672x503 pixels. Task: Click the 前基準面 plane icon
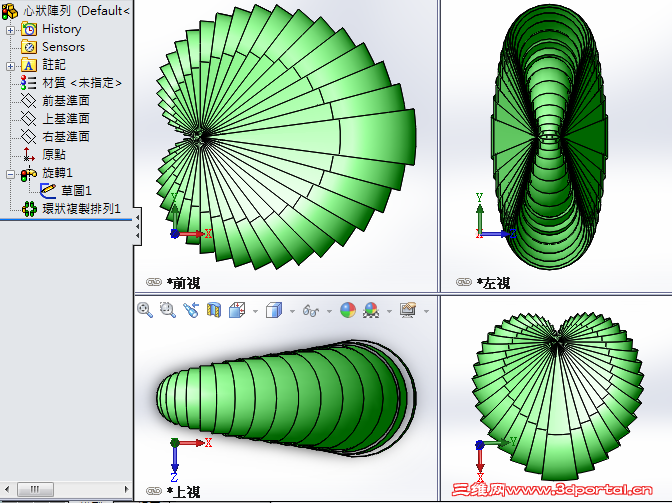(x=29, y=101)
